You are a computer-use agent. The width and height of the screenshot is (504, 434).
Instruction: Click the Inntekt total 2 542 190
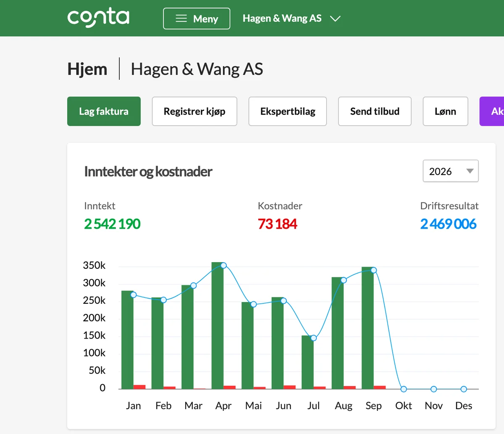[x=112, y=224]
